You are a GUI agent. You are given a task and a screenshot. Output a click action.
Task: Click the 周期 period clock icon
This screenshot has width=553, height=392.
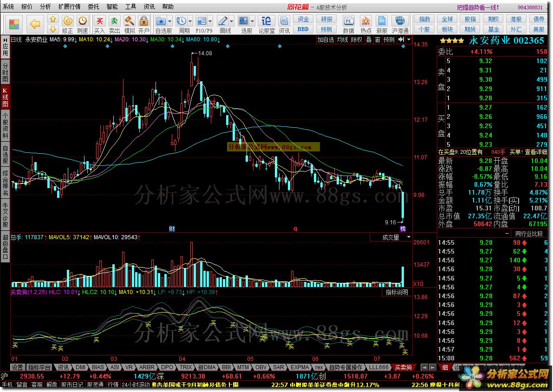pyautogui.click(x=181, y=21)
